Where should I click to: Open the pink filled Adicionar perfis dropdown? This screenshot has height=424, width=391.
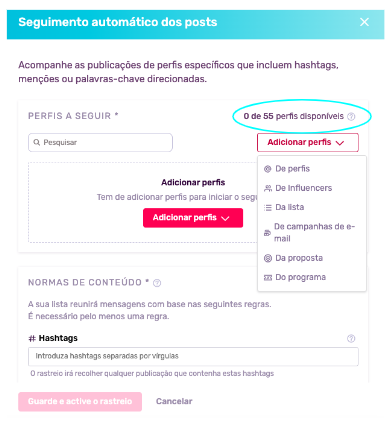[x=193, y=218]
